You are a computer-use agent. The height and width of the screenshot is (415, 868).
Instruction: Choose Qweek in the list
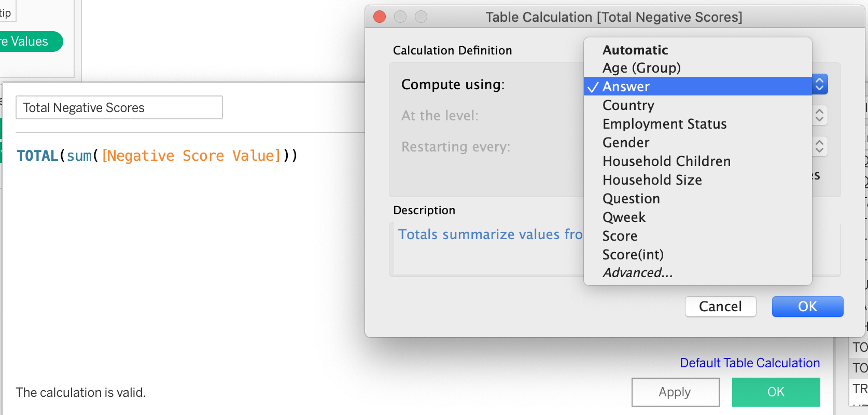624,217
